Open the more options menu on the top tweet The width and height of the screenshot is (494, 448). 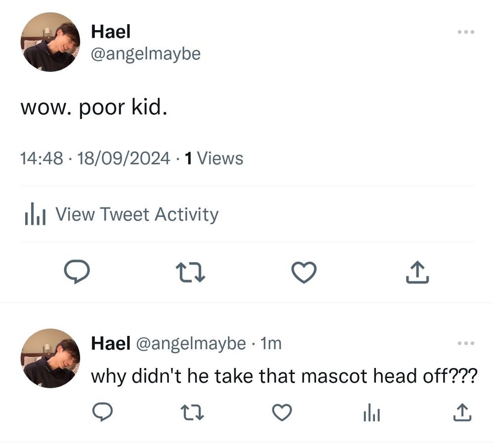[x=466, y=31]
